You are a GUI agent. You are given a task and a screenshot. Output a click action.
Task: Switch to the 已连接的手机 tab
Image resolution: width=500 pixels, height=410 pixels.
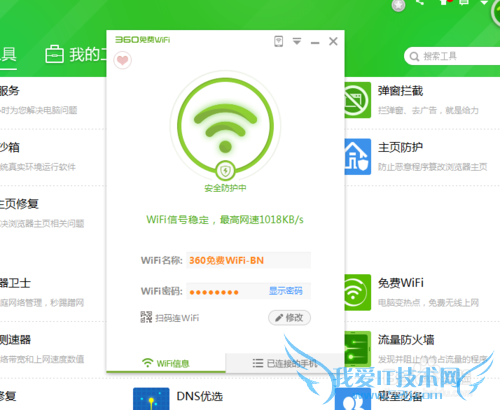285,363
